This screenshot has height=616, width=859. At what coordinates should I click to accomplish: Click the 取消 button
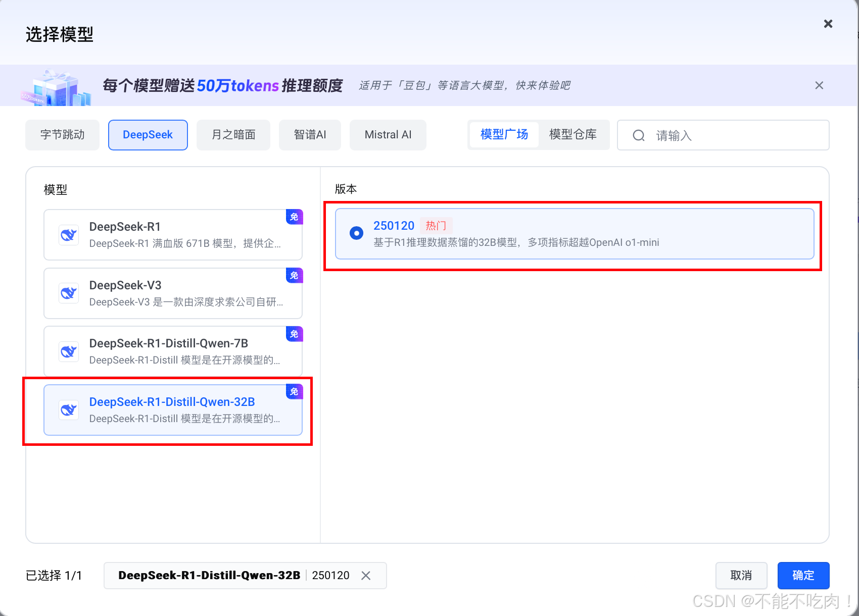click(x=741, y=576)
